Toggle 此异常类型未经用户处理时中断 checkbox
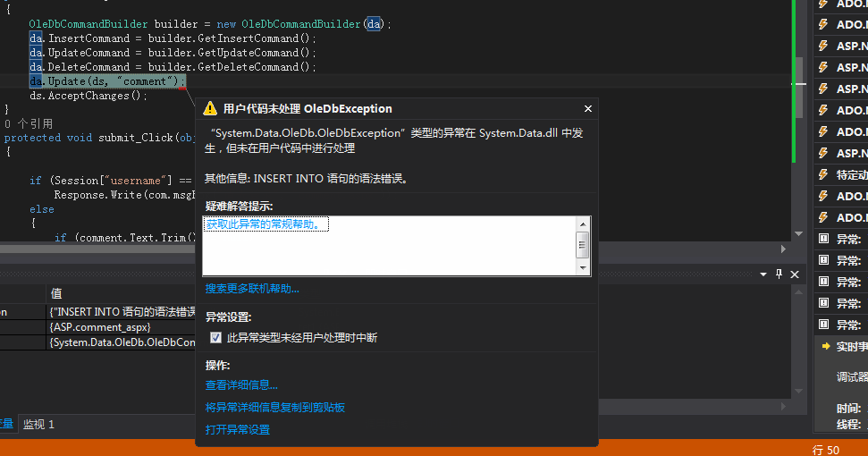The width and height of the screenshot is (868, 456). 216,338
